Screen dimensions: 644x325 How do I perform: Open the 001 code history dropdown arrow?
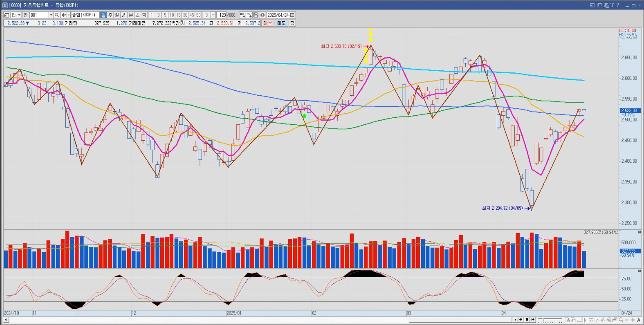pos(51,15)
